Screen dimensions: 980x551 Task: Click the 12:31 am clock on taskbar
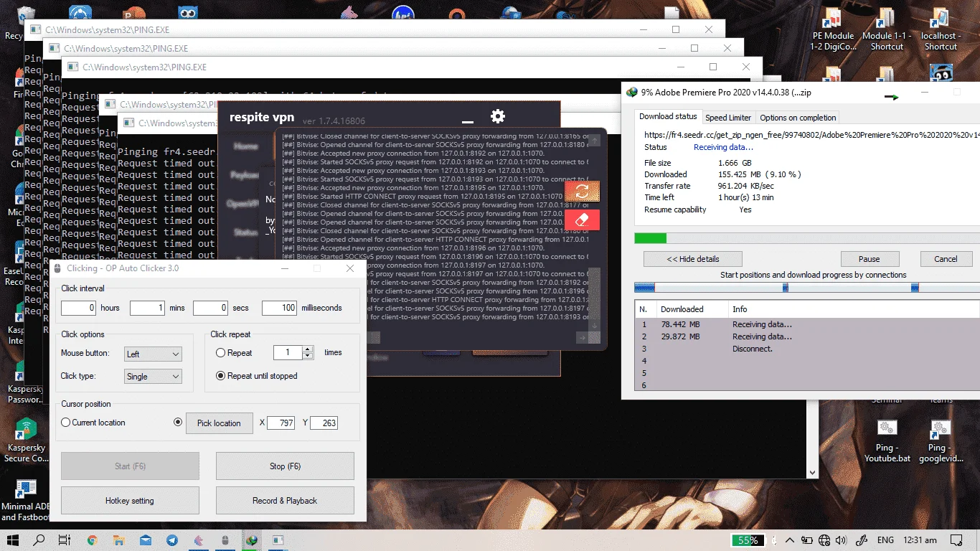tap(920, 540)
